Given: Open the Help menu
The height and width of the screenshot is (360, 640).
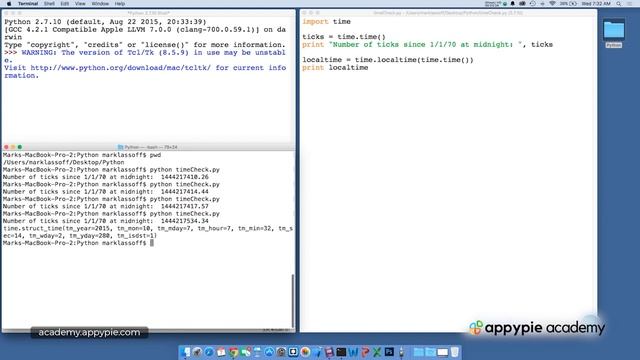Looking at the screenshot, I should (x=120, y=4).
